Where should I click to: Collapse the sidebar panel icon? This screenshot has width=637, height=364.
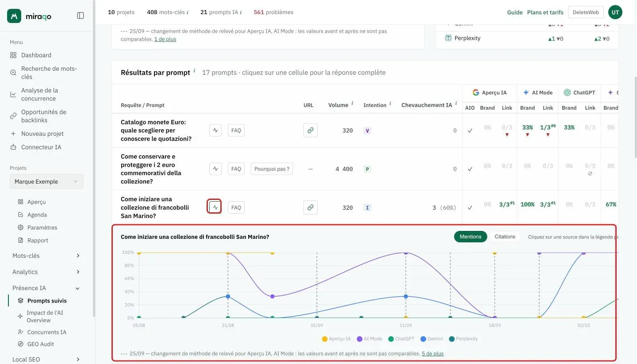(x=81, y=15)
